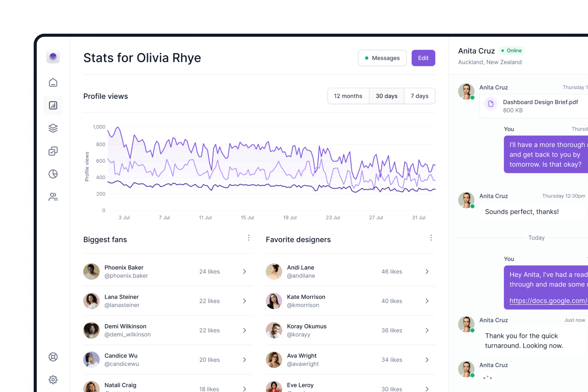This screenshot has width=588, height=392.
Task: Open the home icon in the sidebar
Action: [53, 82]
